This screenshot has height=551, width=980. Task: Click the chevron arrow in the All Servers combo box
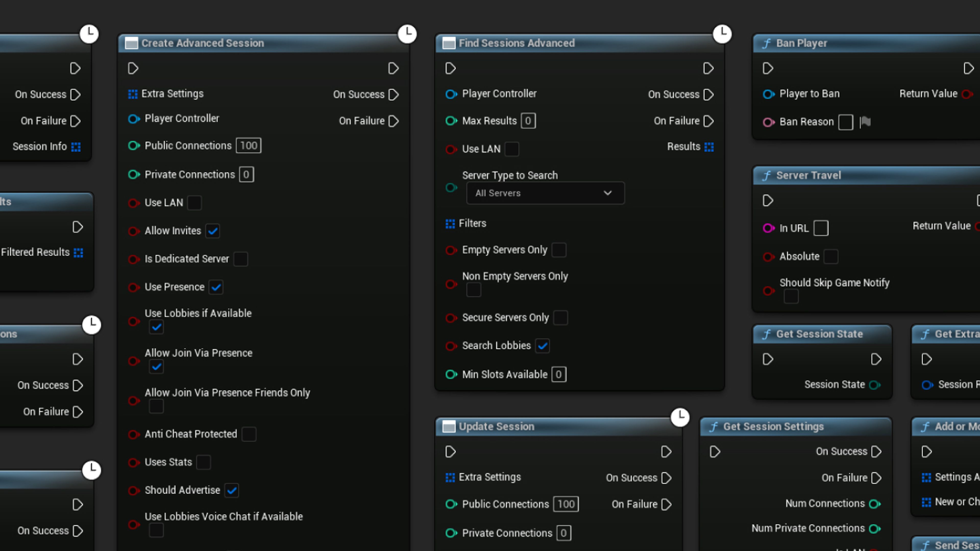tap(608, 193)
